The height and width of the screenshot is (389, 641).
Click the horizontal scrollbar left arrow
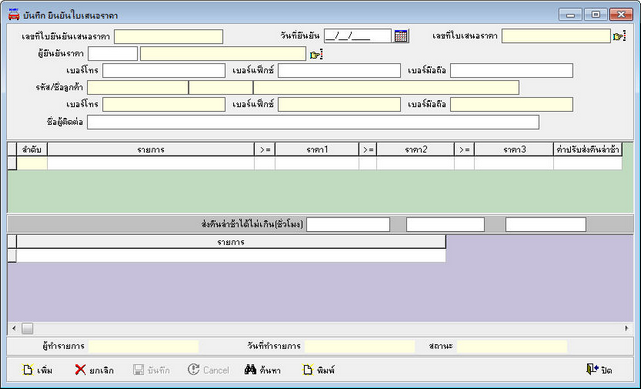tap(13, 328)
